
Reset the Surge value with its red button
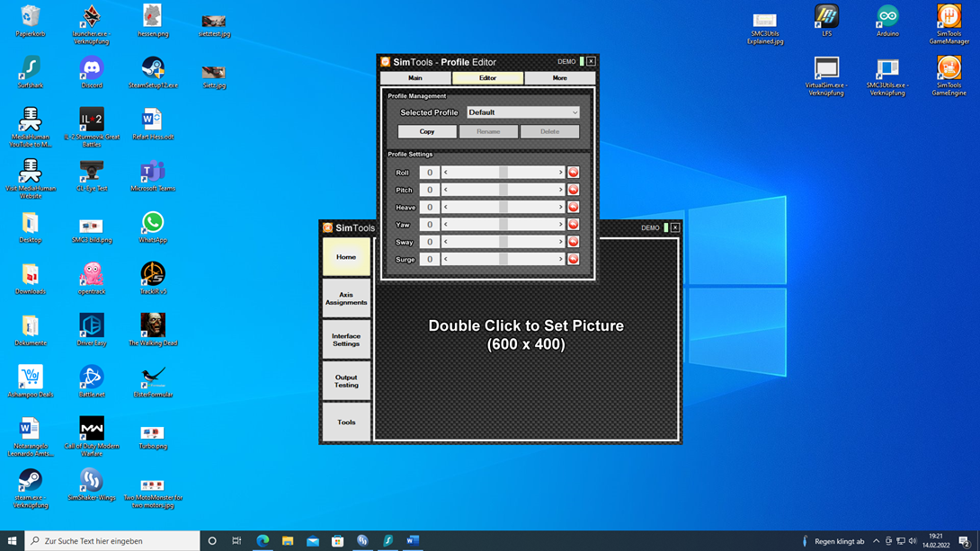point(573,259)
